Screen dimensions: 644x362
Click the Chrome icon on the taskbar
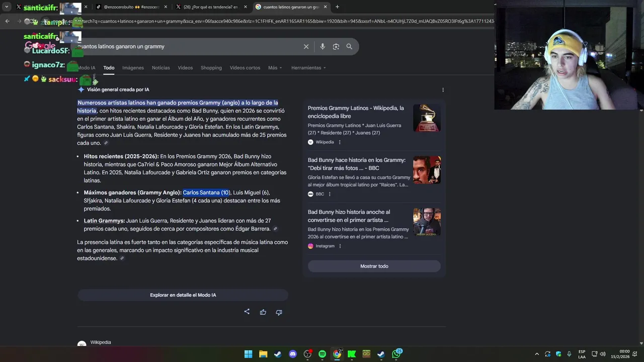[x=337, y=354]
